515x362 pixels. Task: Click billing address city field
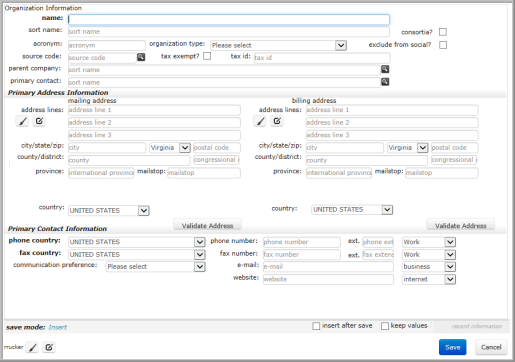coord(345,148)
